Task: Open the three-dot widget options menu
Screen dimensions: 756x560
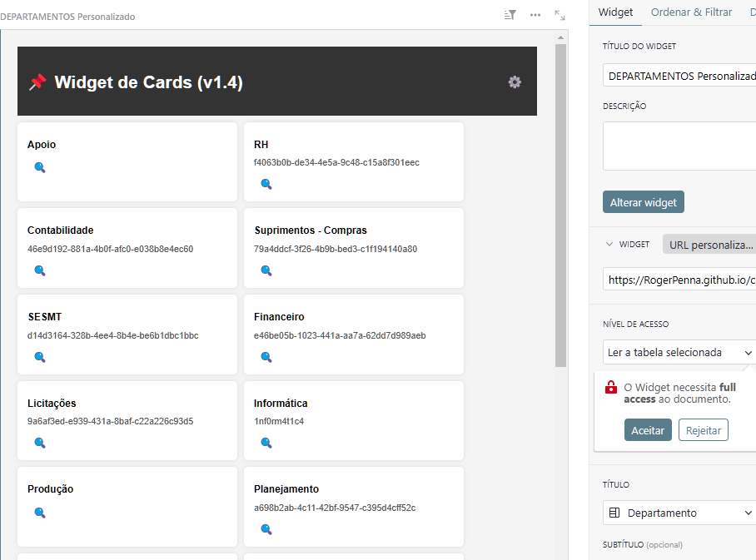Action: coord(535,15)
